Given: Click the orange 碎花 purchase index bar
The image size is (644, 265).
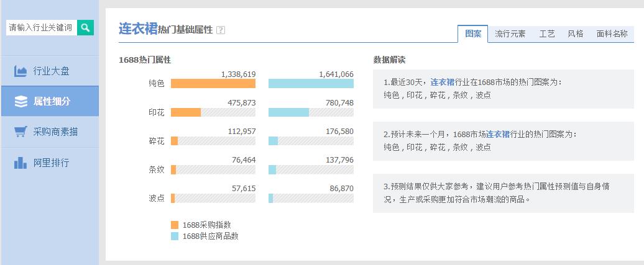Looking at the screenshot, I should point(175,141).
